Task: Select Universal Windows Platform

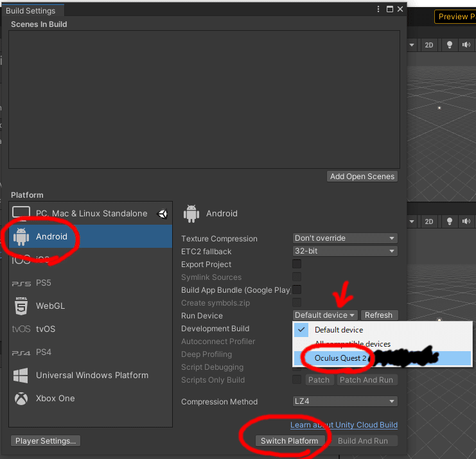Action: click(x=91, y=375)
